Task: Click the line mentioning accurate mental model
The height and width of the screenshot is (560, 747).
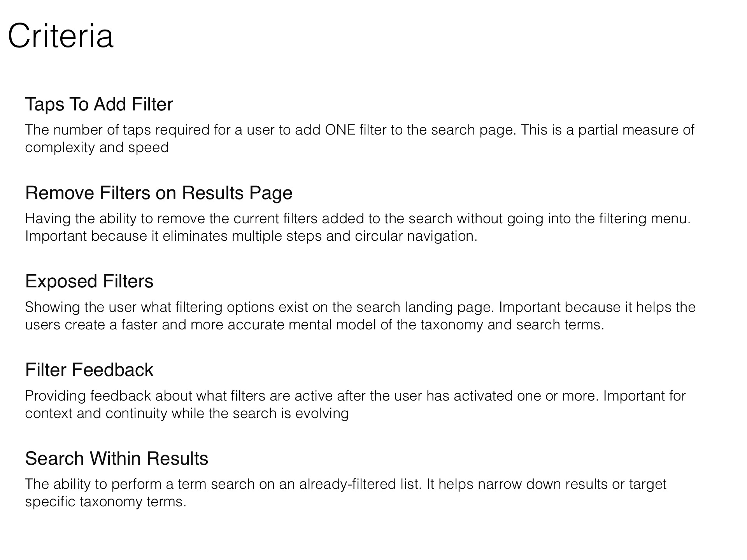Action: pyautogui.click(x=315, y=325)
